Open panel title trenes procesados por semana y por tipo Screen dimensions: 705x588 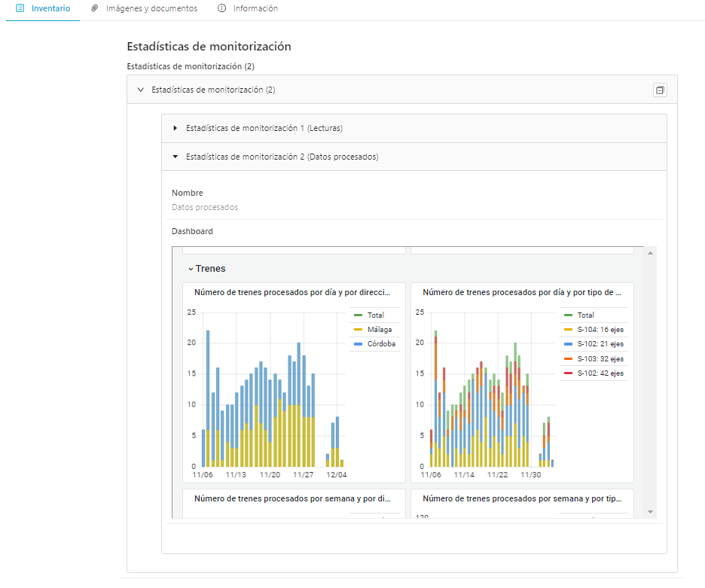coord(522,498)
